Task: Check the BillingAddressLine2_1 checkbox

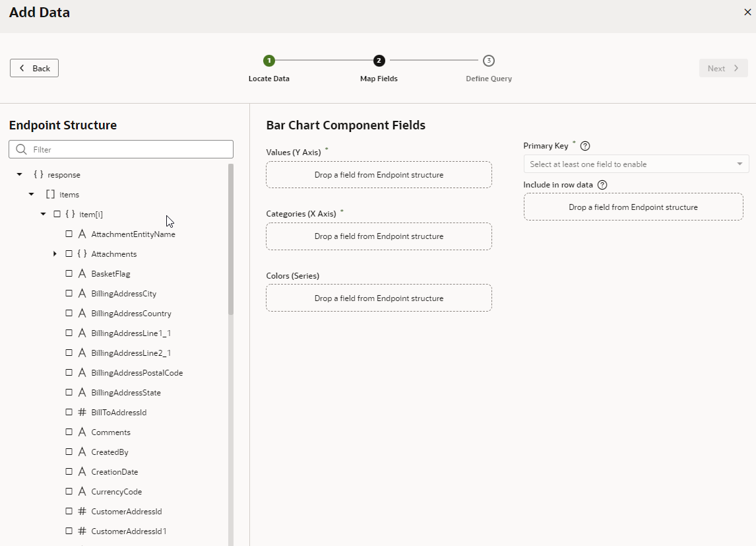Action: (69, 353)
